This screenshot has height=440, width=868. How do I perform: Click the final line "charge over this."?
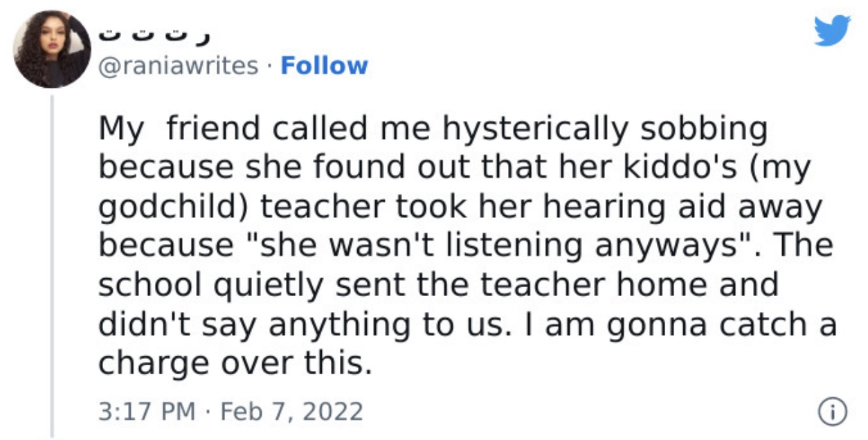click(x=235, y=363)
